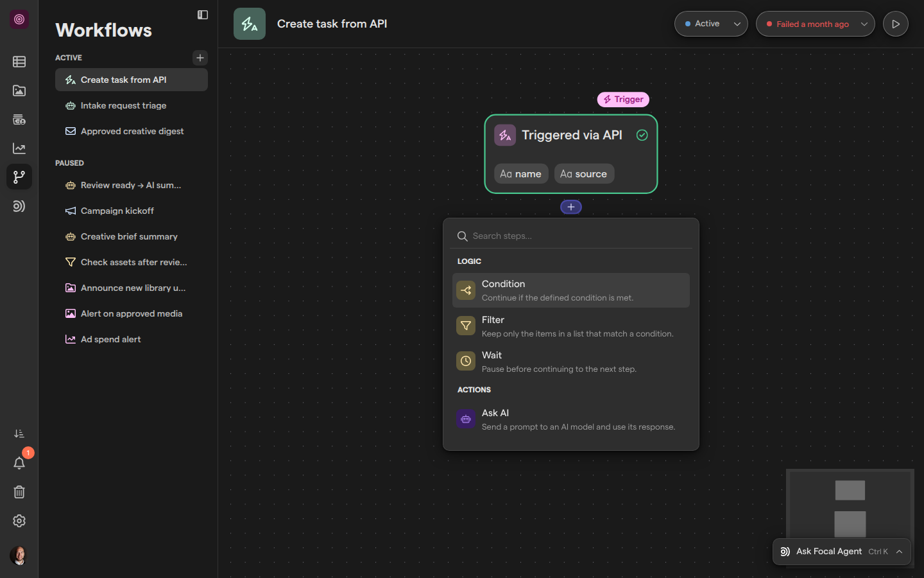The height and width of the screenshot is (578, 924).
Task: Open the Check assets after review workflow
Action: click(132, 262)
